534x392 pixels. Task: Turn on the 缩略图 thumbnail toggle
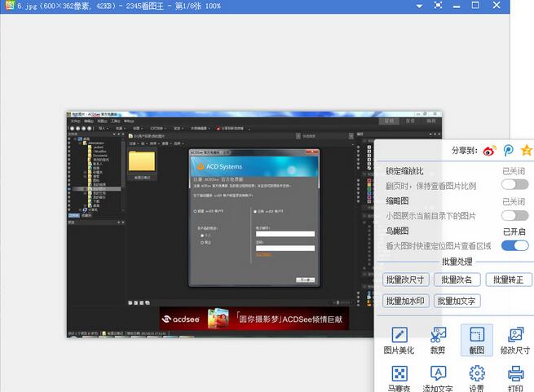pos(515,216)
